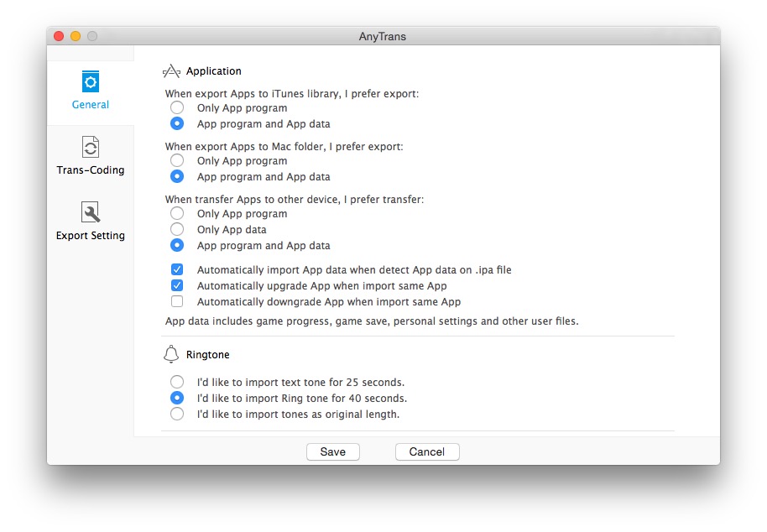
Task: Minimize the AnyTrans window with yellow button
Action: tap(76, 36)
